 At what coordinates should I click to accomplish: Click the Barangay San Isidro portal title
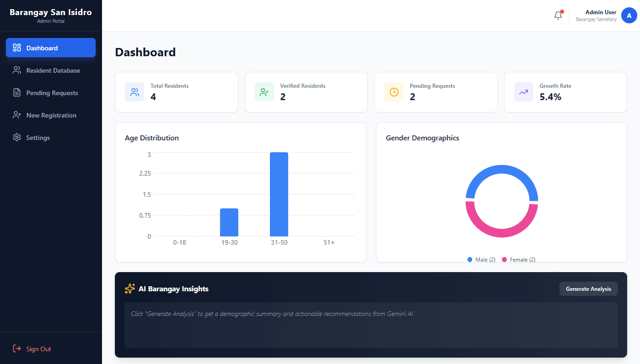(x=51, y=12)
